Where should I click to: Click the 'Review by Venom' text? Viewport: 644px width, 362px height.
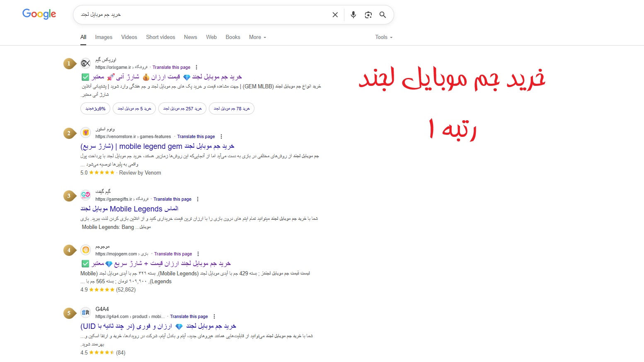140,173
